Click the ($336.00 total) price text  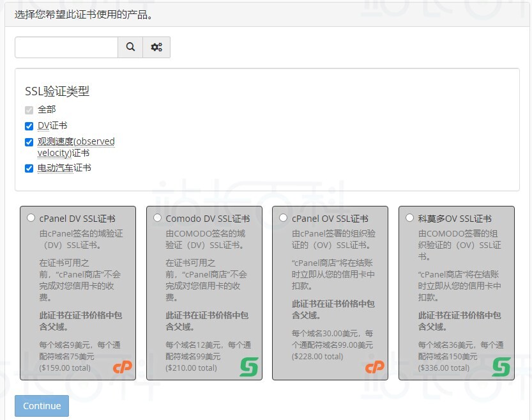(443, 368)
